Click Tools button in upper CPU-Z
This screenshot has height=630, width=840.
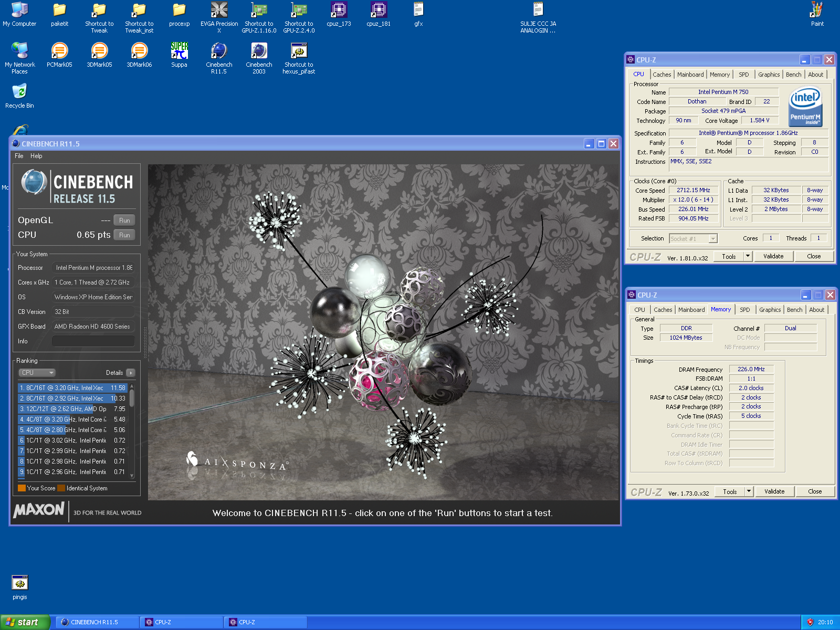tap(729, 256)
